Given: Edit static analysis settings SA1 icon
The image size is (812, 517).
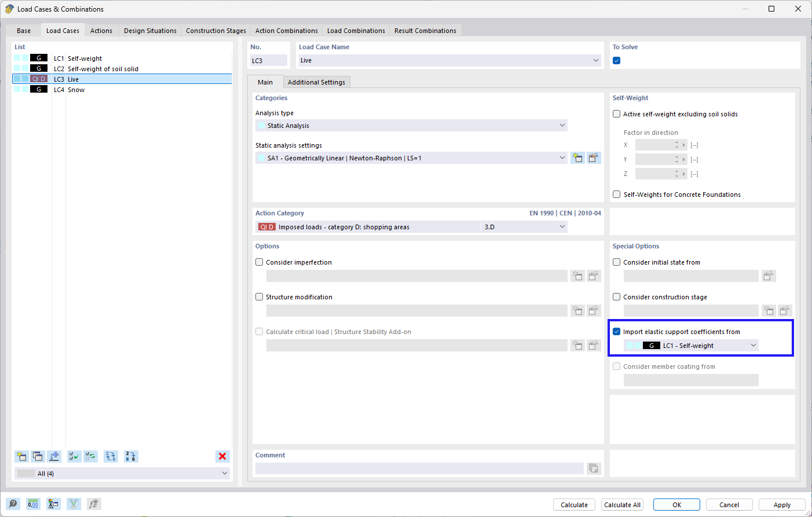Looking at the screenshot, I should point(594,158).
